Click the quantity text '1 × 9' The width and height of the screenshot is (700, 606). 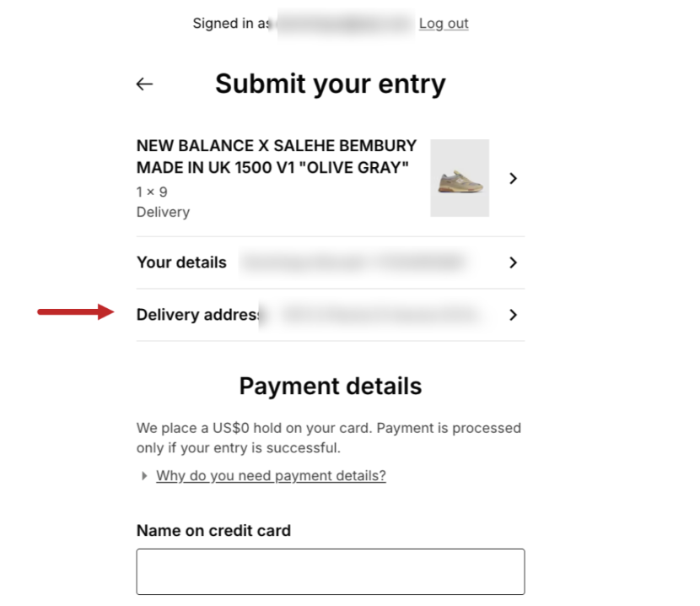pyautogui.click(x=150, y=191)
